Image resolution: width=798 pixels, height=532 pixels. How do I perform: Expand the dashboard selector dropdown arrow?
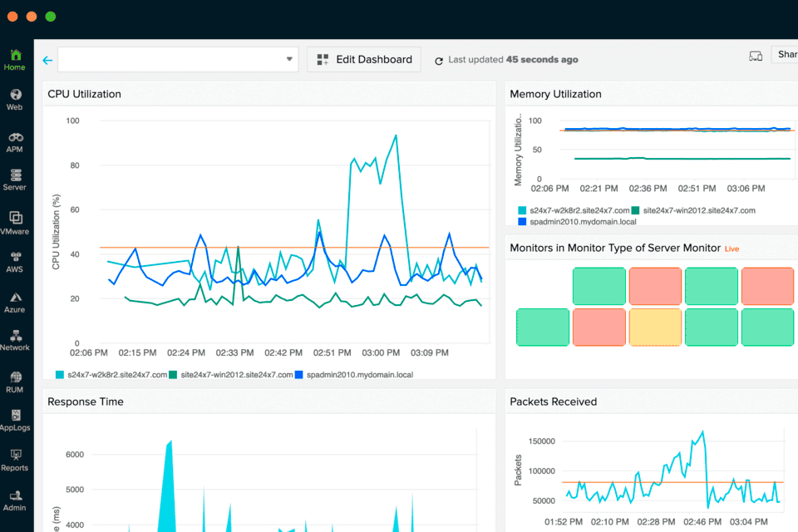pyautogui.click(x=289, y=59)
